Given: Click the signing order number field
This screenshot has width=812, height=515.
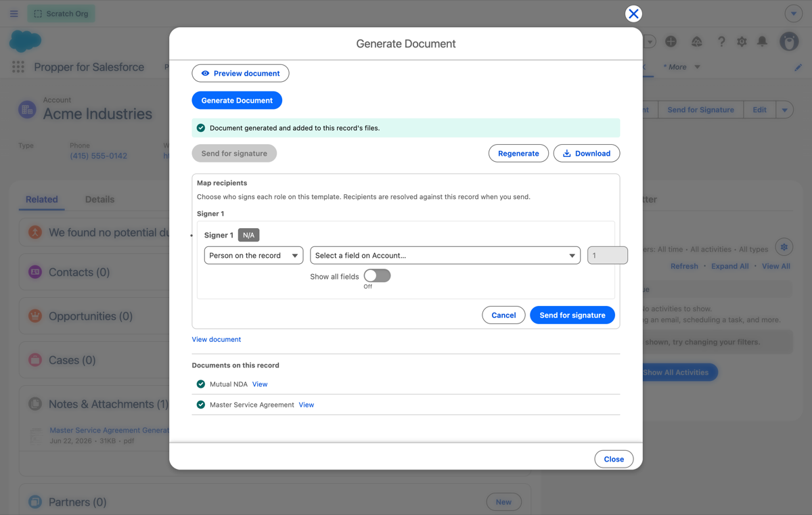Looking at the screenshot, I should pos(608,255).
